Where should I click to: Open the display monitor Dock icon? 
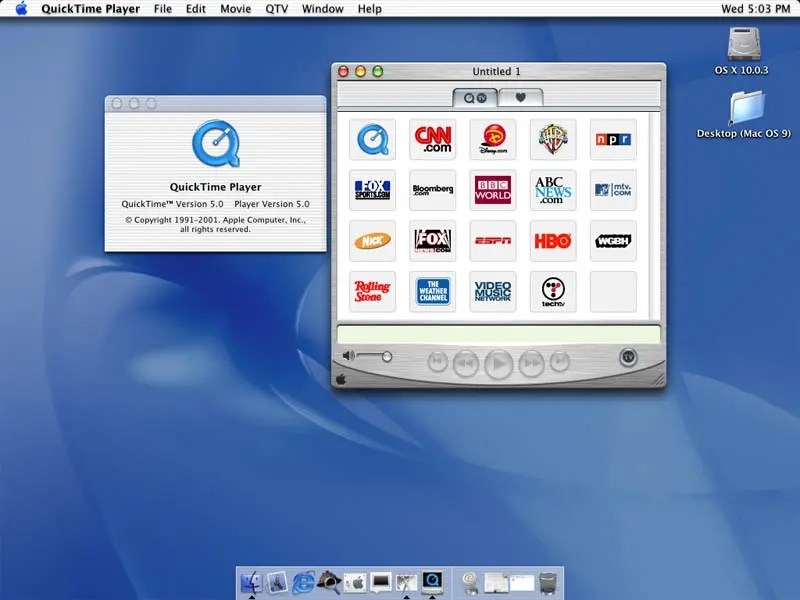click(381, 582)
